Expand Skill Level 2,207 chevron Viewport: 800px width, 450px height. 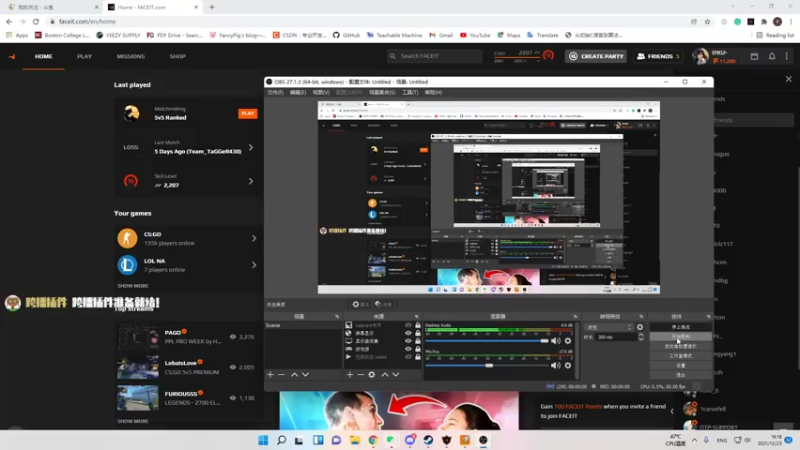coord(251,181)
